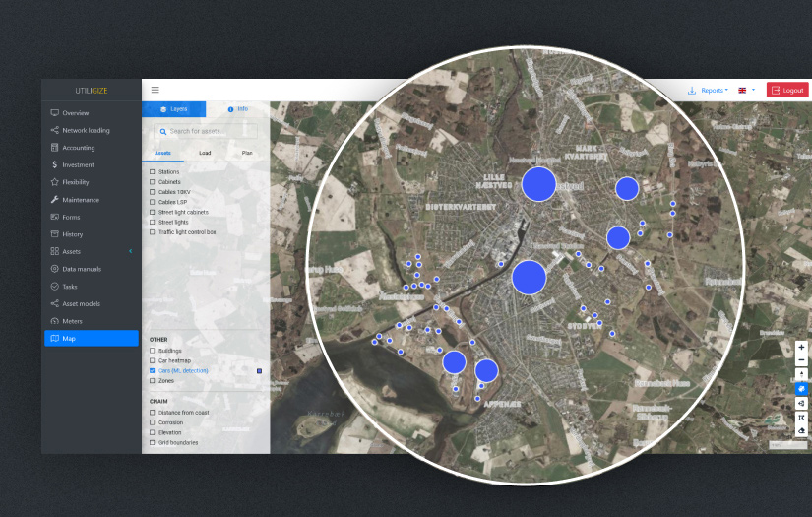This screenshot has height=517, width=812.
Task: Click the Flexibility star icon
Action: [x=54, y=182]
